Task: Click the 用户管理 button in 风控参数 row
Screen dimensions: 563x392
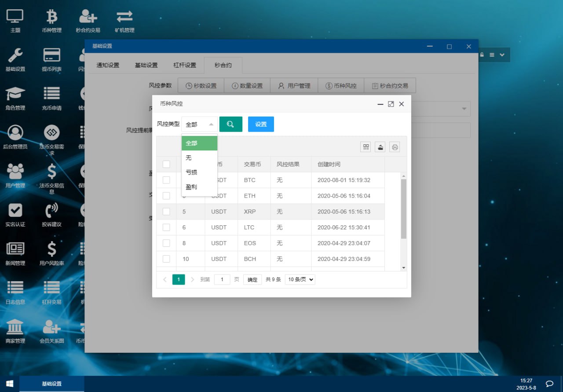Action: (x=294, y=86)
